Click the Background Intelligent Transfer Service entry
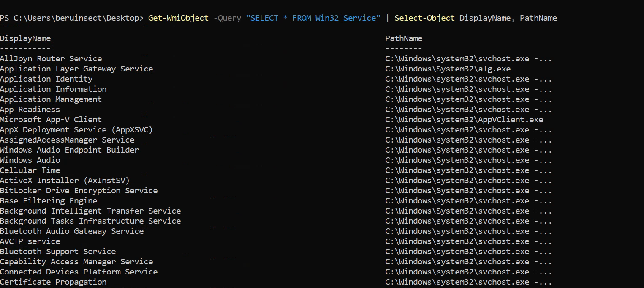 point(90,211)
